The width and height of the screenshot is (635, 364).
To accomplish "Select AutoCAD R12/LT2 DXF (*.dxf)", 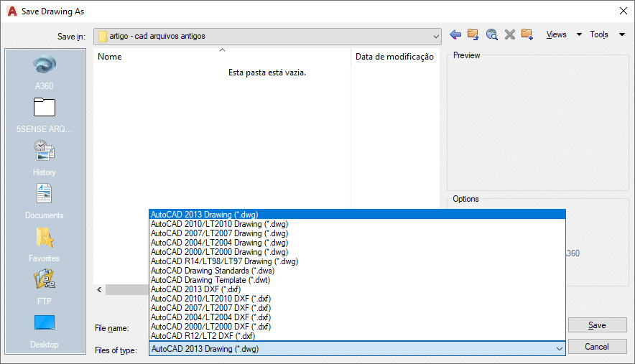I will pyautogui.click(x=357, y=336).
